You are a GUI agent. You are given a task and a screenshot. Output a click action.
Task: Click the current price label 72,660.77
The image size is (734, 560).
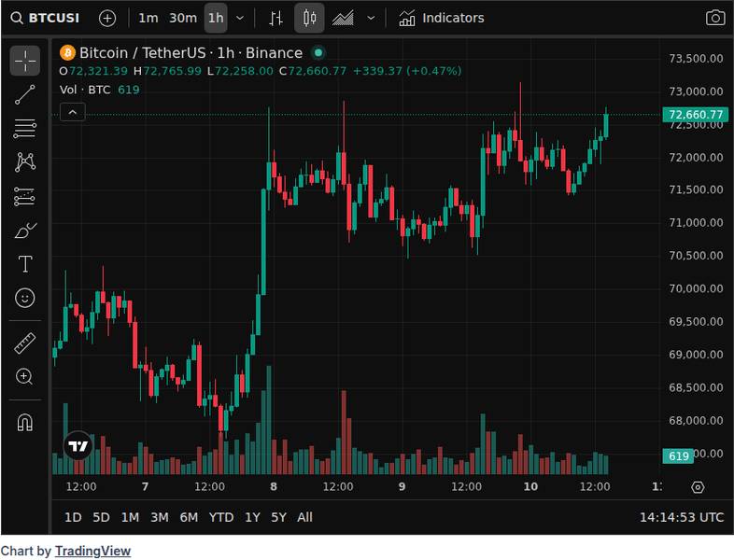[x=695, y=115]
